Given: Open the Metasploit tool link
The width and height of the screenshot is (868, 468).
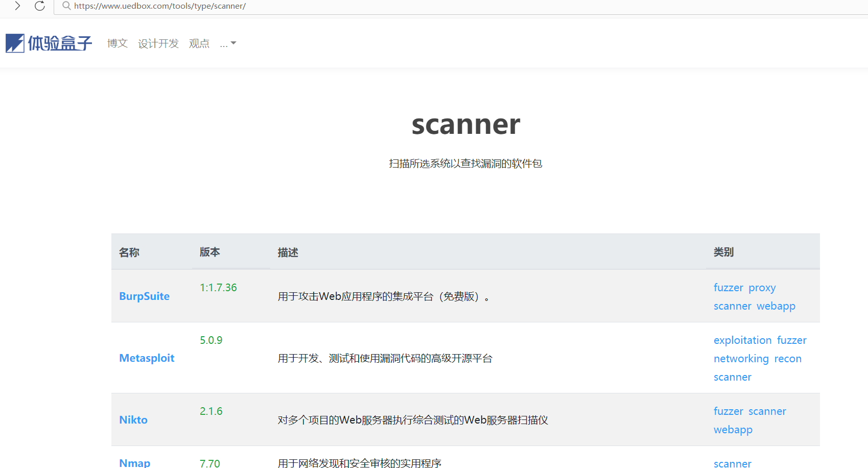Looking at the screenshot, I should [147, 358].
